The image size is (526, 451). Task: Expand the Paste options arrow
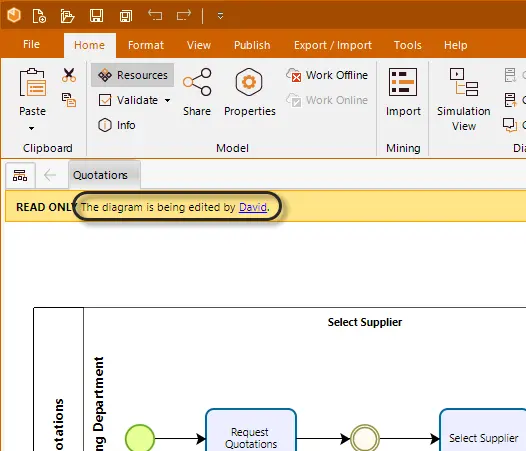[31, 128]
